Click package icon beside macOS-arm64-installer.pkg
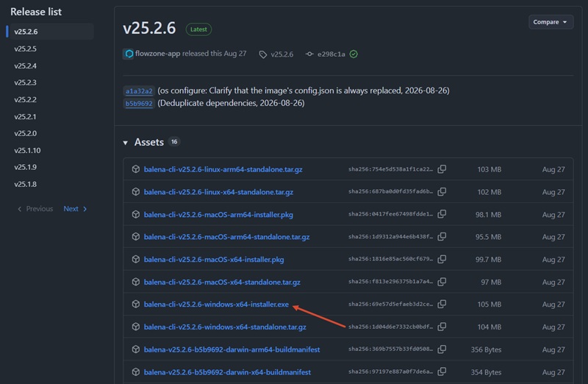The image size is (588, 384). click(136, 214)
